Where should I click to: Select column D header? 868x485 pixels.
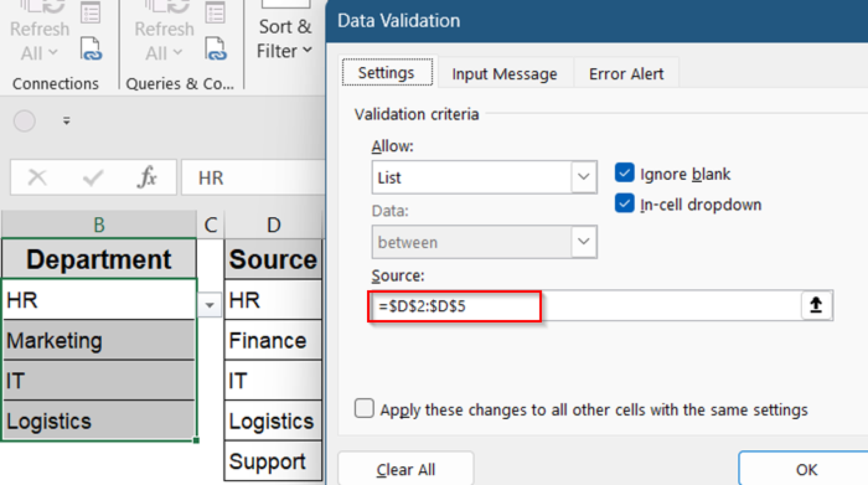tap(273, 224)
